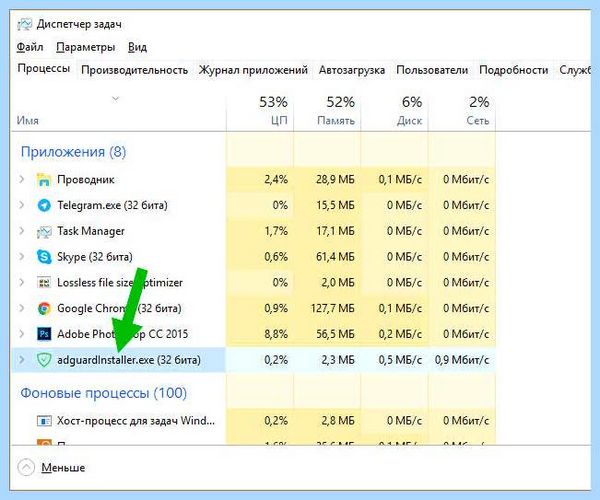Click the 0,6% CPU value for Skype
Screen dimensions: 600x500
(276, 257)
